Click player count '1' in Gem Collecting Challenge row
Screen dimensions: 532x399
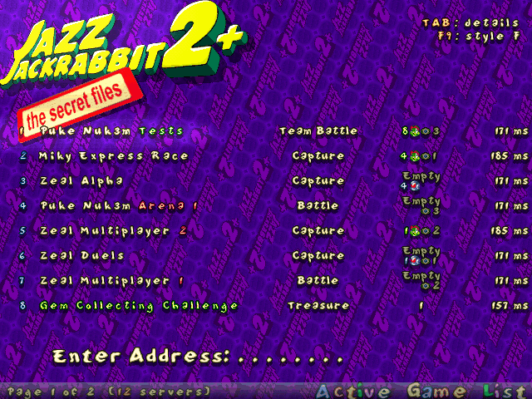click(421, 306)
